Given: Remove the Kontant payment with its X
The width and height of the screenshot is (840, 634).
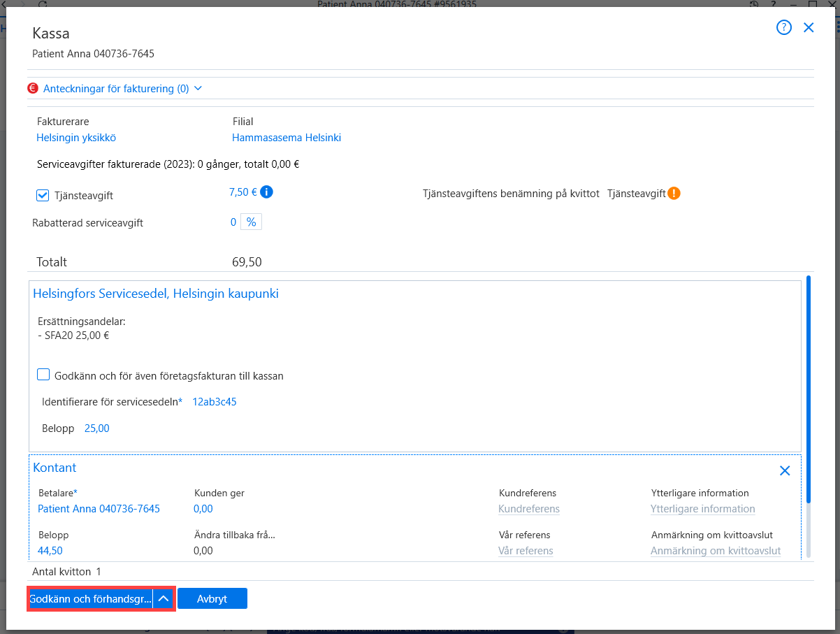Looking at the screenshot, I should [785, 471].
